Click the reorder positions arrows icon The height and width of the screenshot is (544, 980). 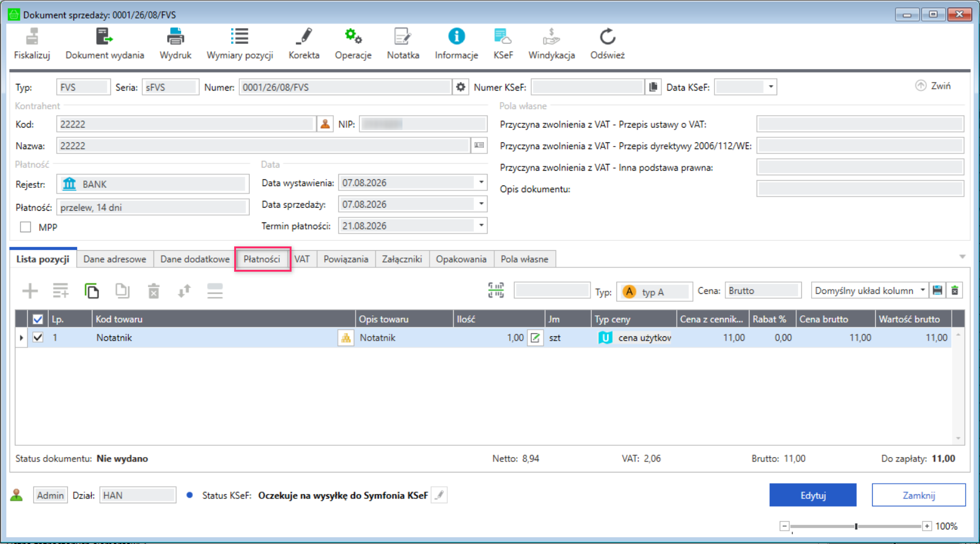pyautogui.click(x=184, y=291)
